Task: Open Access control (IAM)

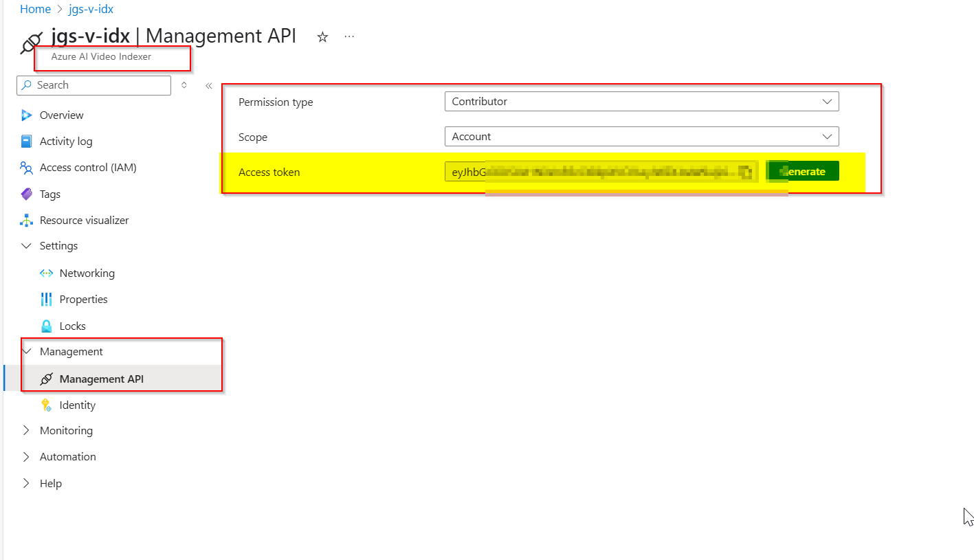Action: (x=88, y=167)
